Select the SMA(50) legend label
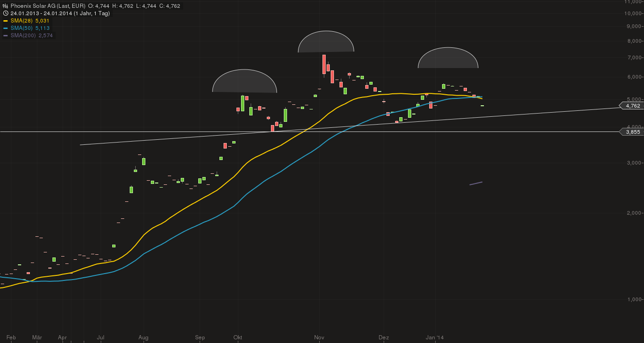The height and width of the screenshot is (343, 644). [x=22, y=28]
